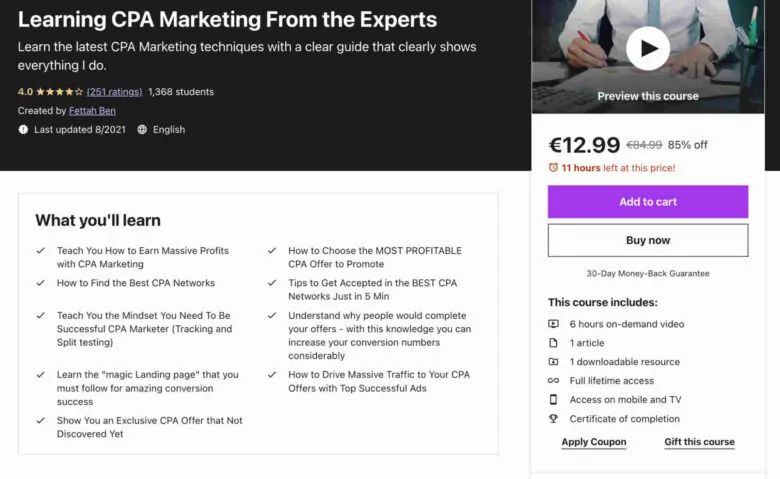The height and width of the screenshot is (479, 780).
Task: Click the on-demand video icon
Action: pos(553,324)
